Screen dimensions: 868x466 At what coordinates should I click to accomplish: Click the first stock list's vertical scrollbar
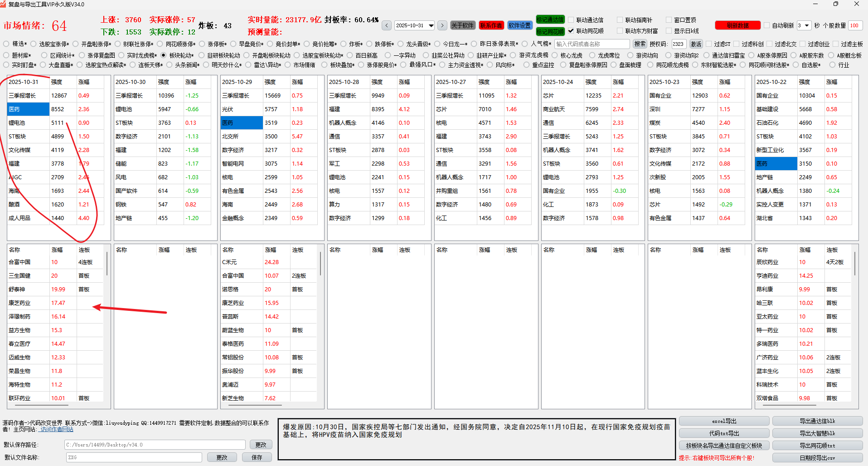[x=107, y=264]
